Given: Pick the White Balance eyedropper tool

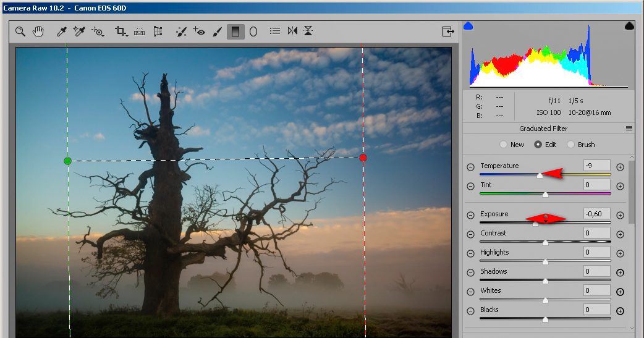Looking at the screenshot, I should 62,32.
